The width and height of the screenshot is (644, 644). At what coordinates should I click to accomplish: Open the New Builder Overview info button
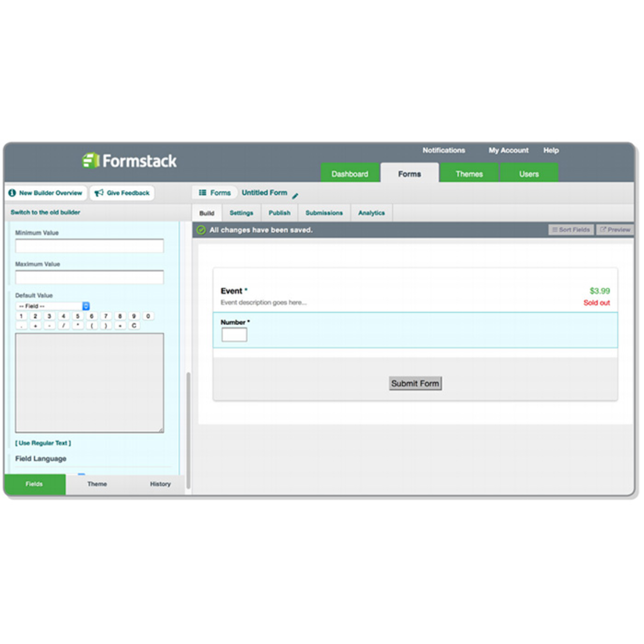coord(46,193)
